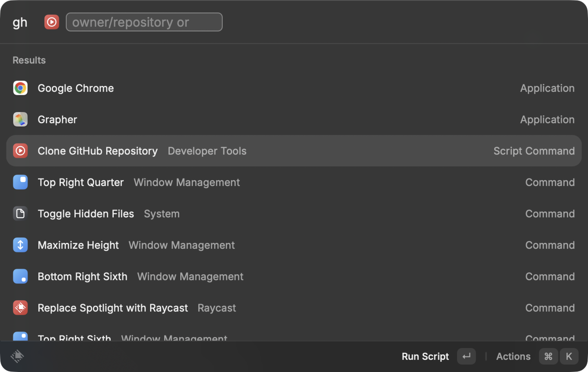Select Replace Spotlight with Raycast command
588x372 pixels.
(294, 308)
